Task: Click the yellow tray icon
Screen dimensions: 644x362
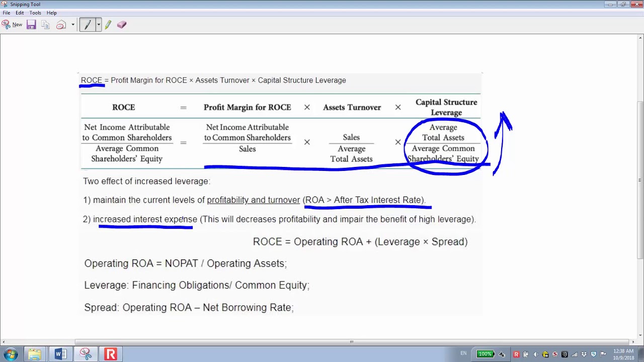Action: (545, 354)
